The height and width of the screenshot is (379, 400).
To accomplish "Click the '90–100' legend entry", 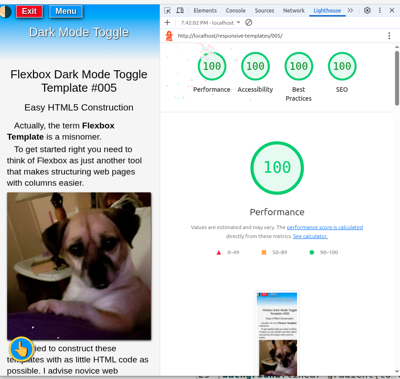I will (x=324, y=252).
